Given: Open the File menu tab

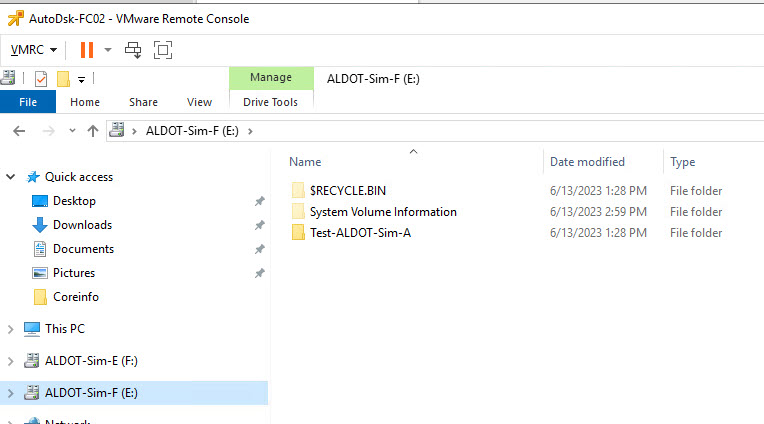Looking at the screenshot, I should [x=28, y=102].
